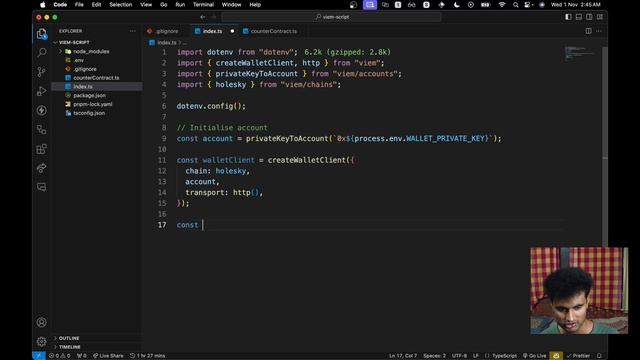The height and width of the screenshot is (360, 640).
Task: Open Source Control view in activity bar
Action: 42,72
